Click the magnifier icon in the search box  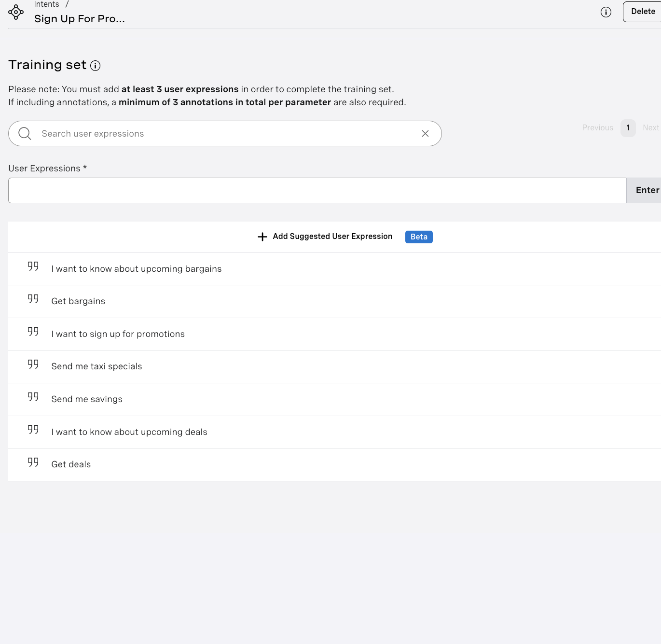point(25,134)
